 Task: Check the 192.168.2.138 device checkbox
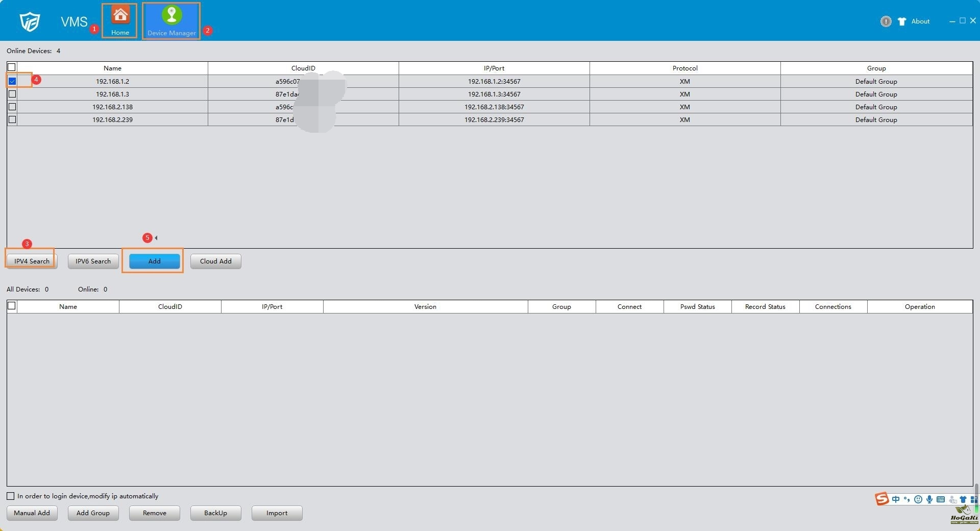12,107
